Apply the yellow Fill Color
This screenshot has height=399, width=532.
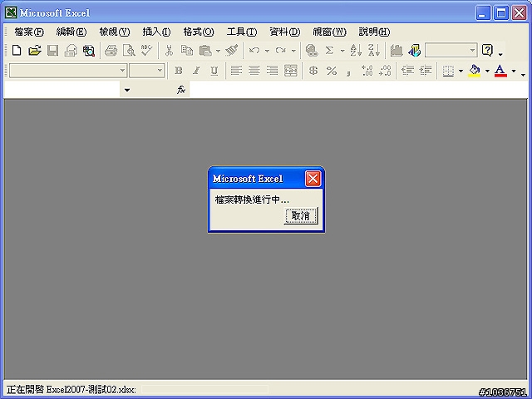[475, 71]
